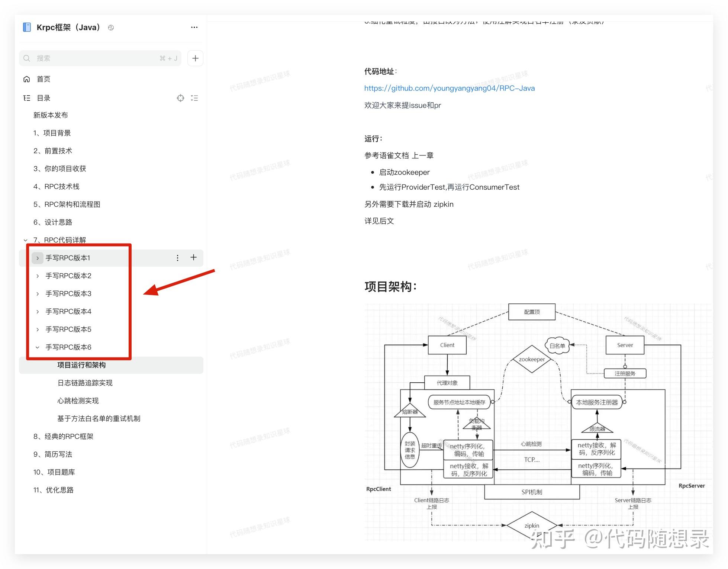The height and width of the screenshot is (569, 728).
Task: Click the outline tree icon beside 目录
Action: [26, 98]
